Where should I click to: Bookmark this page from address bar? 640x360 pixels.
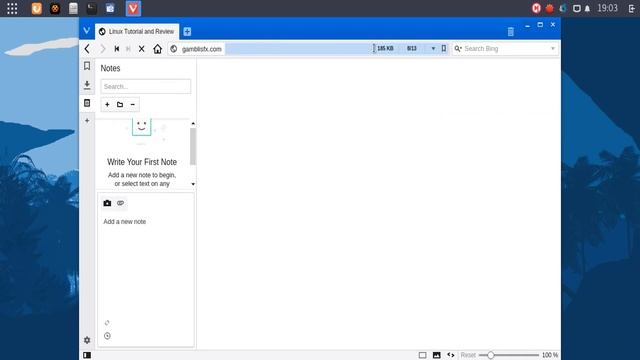(444, 49)
